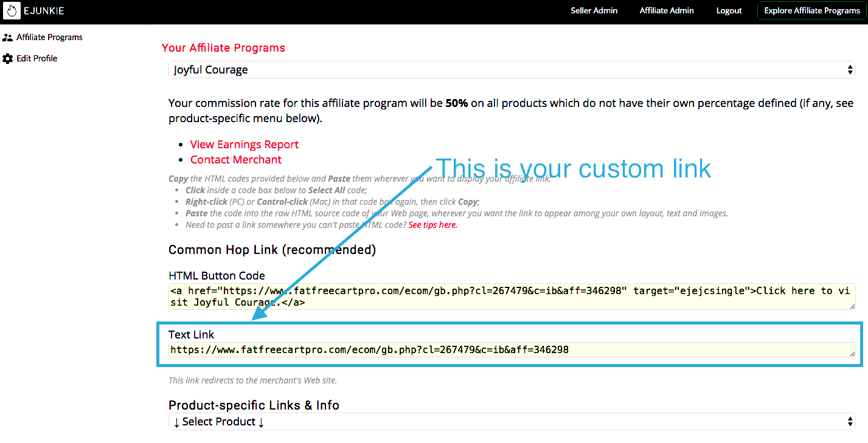Click the 'Common Hop Link (recommended)' heading
The height and width of the screenshot is (443, 868).
(272, 250)
